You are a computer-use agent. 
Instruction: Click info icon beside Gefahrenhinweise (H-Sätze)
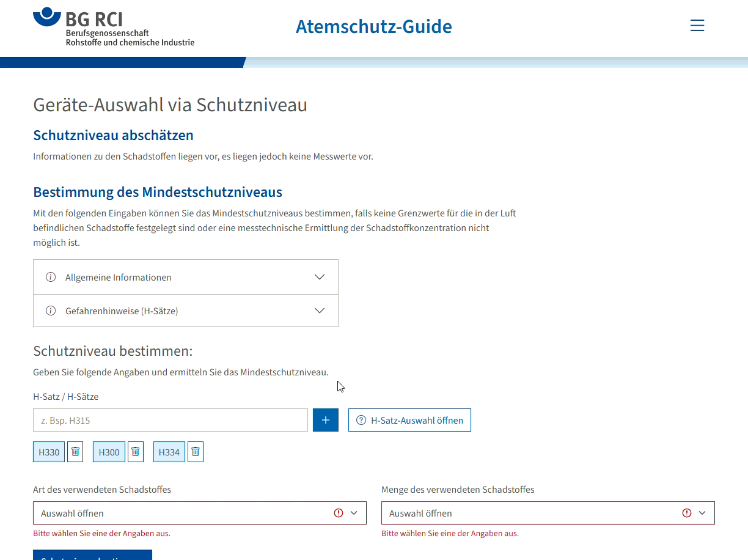51,311
